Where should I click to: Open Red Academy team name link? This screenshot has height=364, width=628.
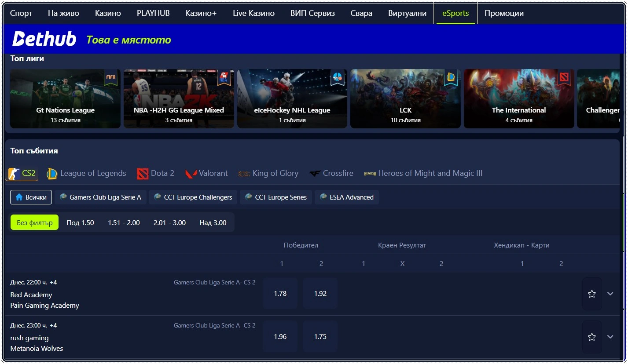point(31,295)
